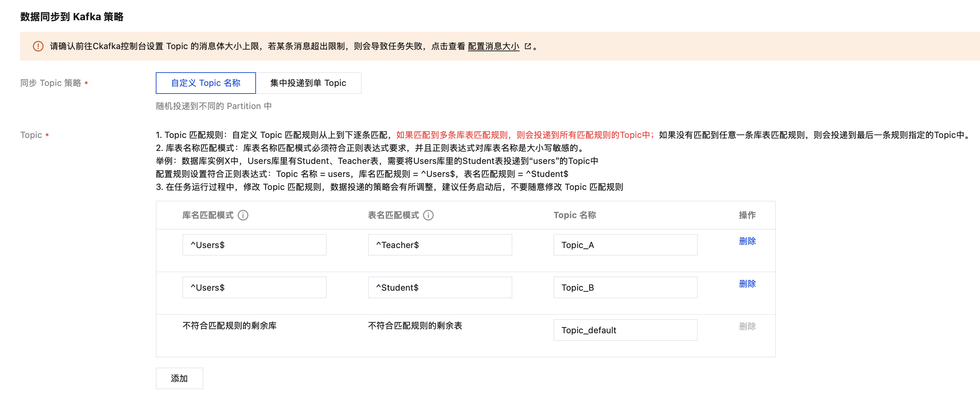
Task: Click the disabled 删除 in the Topic_default row
Action: 747,326
